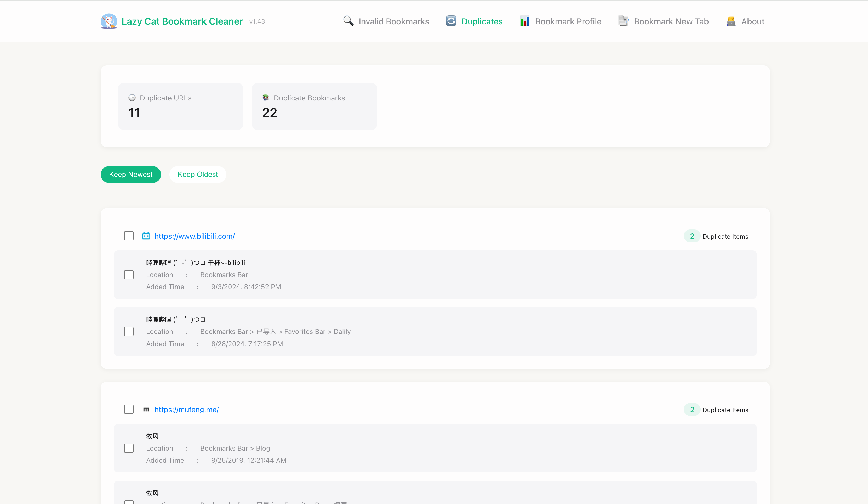
Task: Open the Invalid Bookmarks tab
Action: click(x=393, y=21)
